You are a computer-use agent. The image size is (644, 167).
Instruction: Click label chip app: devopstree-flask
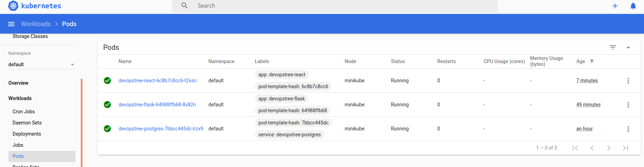[281, 99]
